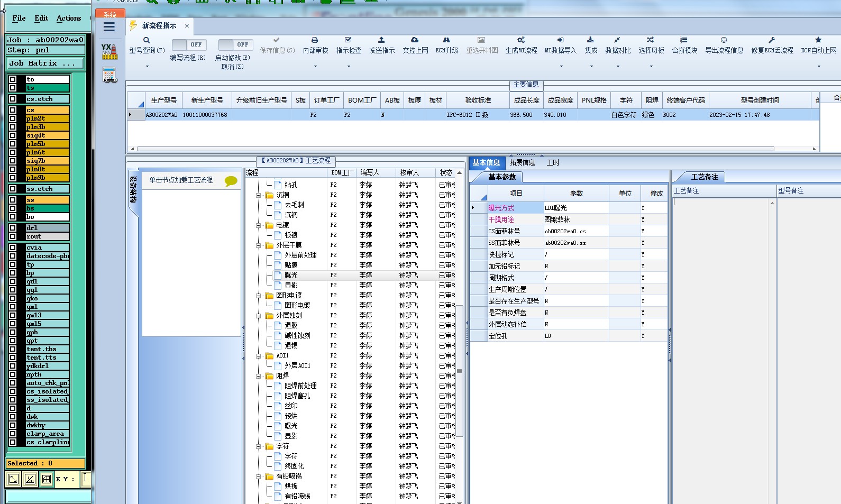Click the 指示检查 check icon
This screenshot has height=504, width=841.
pos(348,40)
